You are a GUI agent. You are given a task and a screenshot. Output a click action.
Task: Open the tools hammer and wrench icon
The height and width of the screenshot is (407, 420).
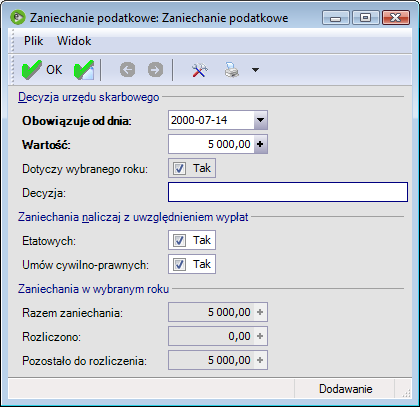[199, 70]
